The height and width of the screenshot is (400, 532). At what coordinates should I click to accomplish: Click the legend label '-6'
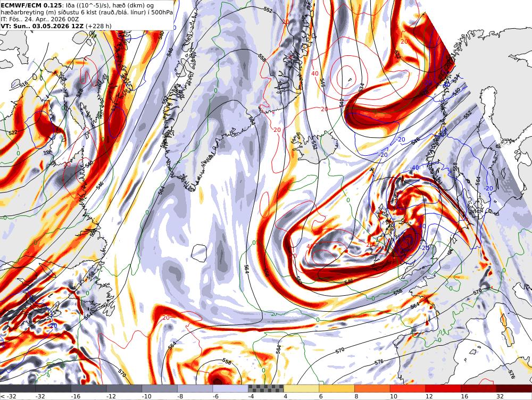coord(216,396)
